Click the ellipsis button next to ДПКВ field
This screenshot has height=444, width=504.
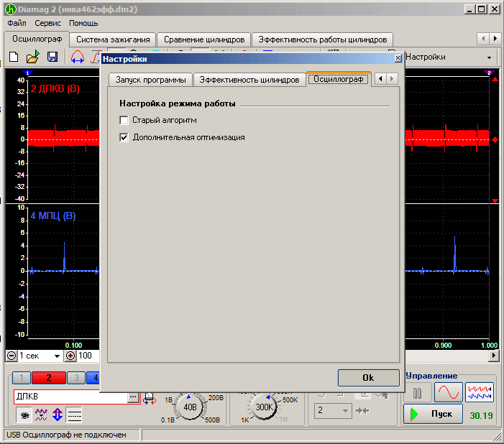click(x=133, y=397)
